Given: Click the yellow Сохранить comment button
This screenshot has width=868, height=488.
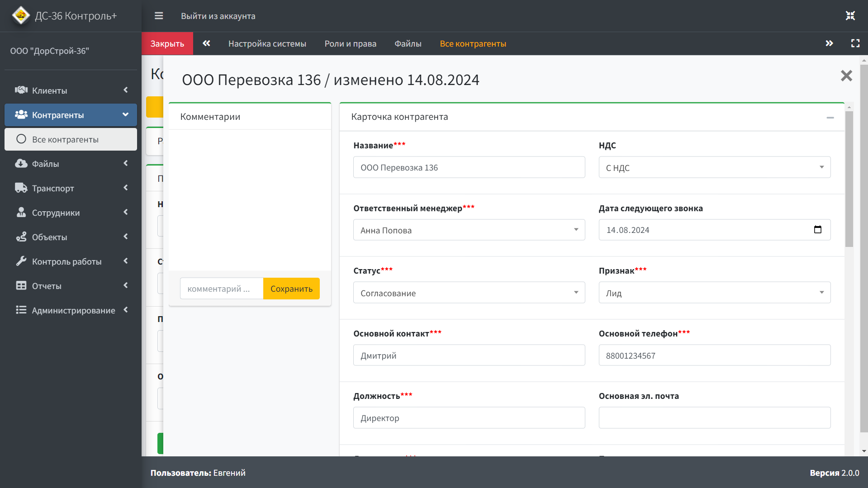Looking at the screenshot, I should (291, 289).
